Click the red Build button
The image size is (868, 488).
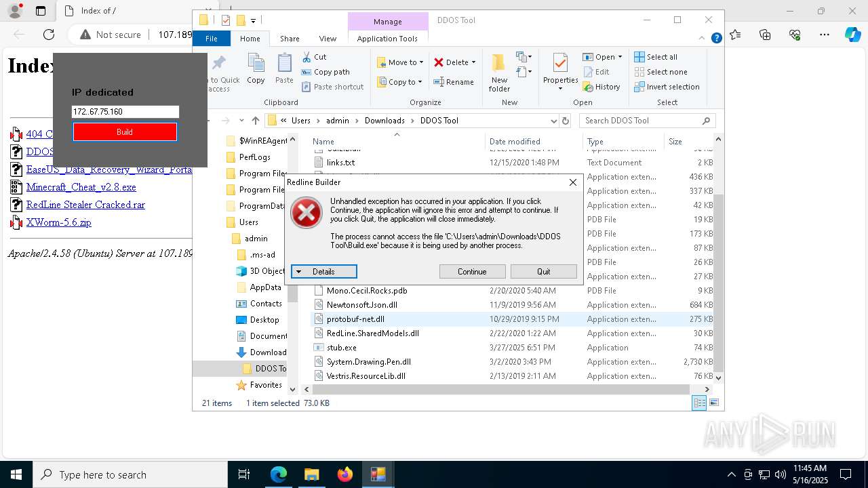125,132
